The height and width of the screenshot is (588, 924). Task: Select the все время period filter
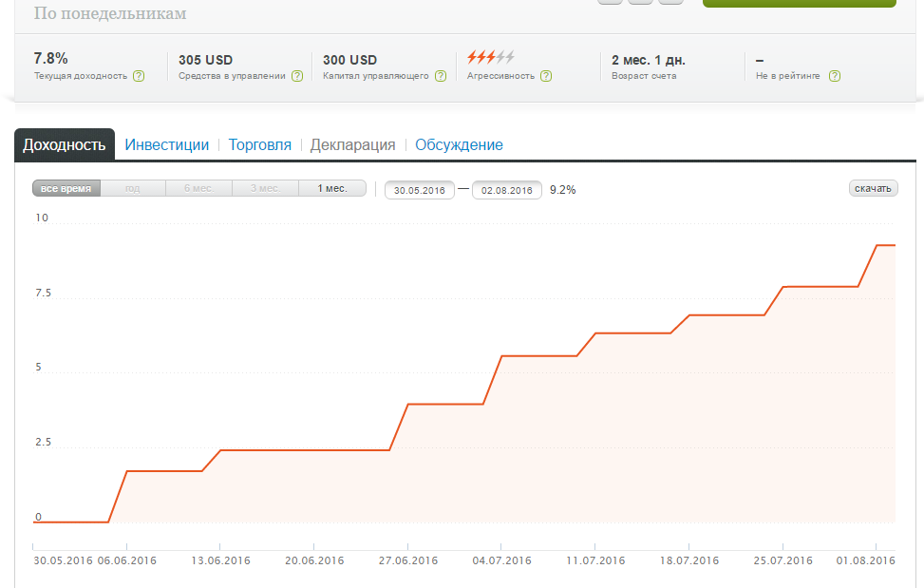point(66,188)
